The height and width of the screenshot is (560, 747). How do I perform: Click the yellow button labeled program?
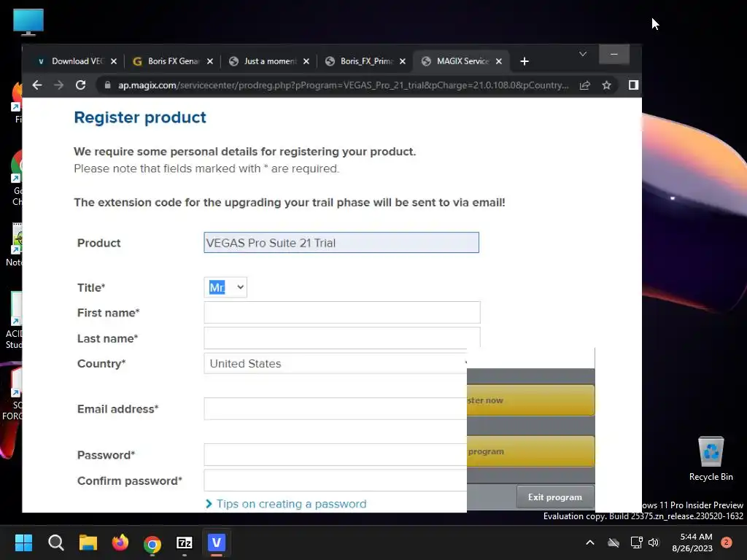point(531,451)
